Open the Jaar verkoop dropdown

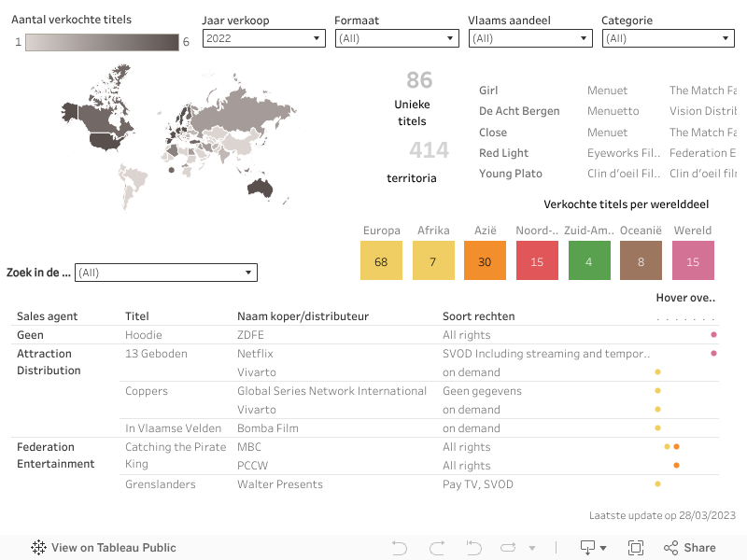coord(263,38)
